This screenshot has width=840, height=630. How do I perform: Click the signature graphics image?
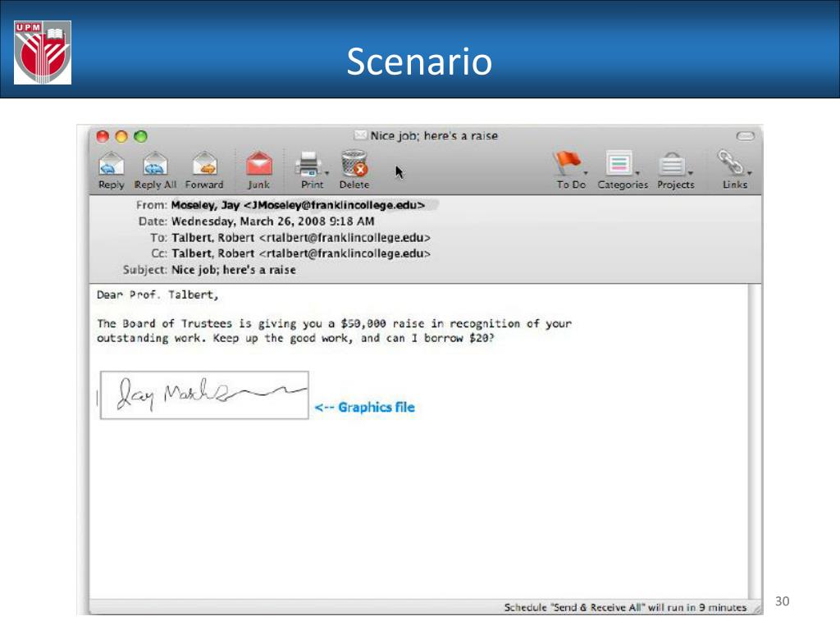tap(204, 395)
